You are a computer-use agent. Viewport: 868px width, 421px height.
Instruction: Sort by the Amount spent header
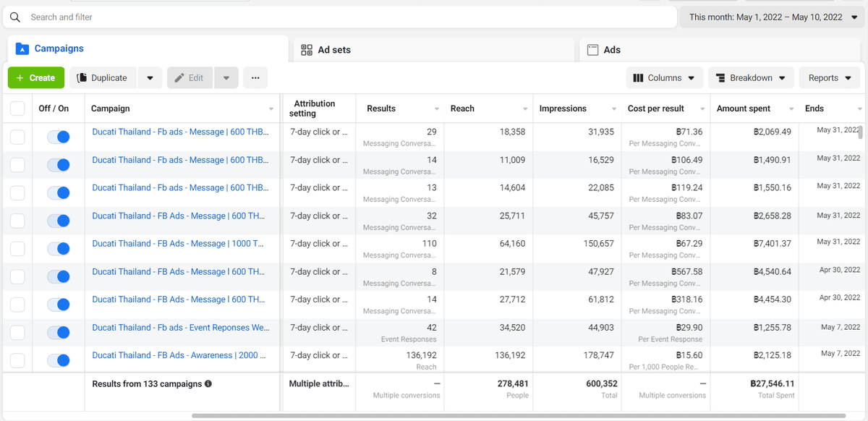(x=754, y=109)
